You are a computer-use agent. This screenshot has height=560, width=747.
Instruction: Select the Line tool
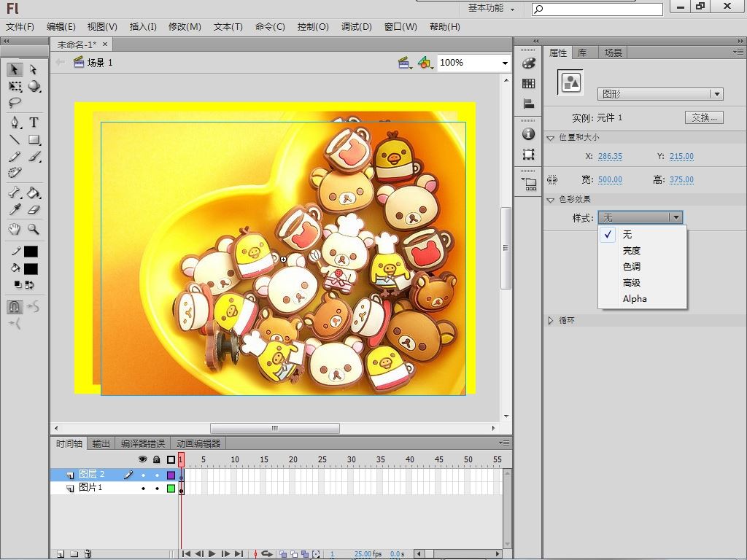(x=15, y=139)
